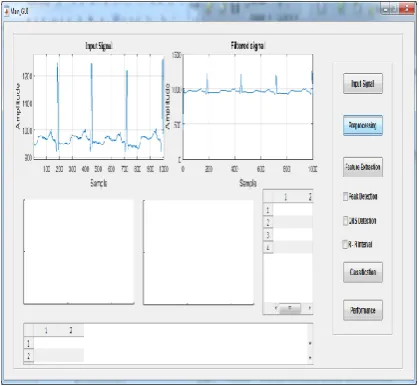Select row 1 header in bottom table
Viewport: 419px width, 386px height.
click(x=29, y=343)
